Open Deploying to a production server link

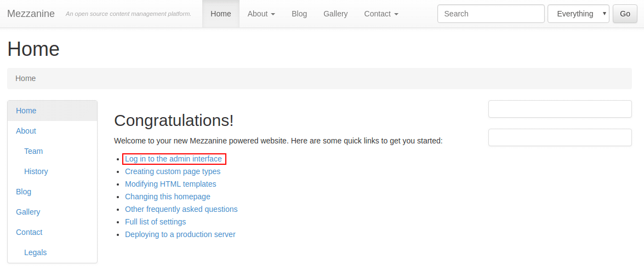(x=180, y=234)
